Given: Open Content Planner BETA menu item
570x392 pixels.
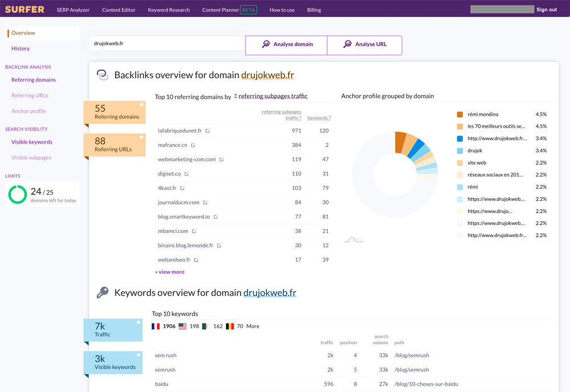Looking at the screenshot, I should tap(229, 10).
